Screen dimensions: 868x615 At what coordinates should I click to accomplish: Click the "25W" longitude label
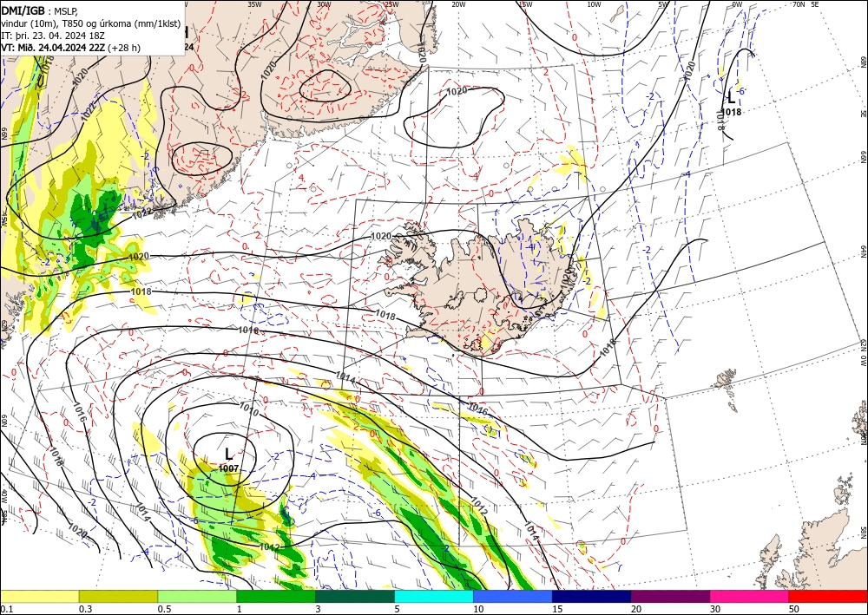click(x=391, y=4)
